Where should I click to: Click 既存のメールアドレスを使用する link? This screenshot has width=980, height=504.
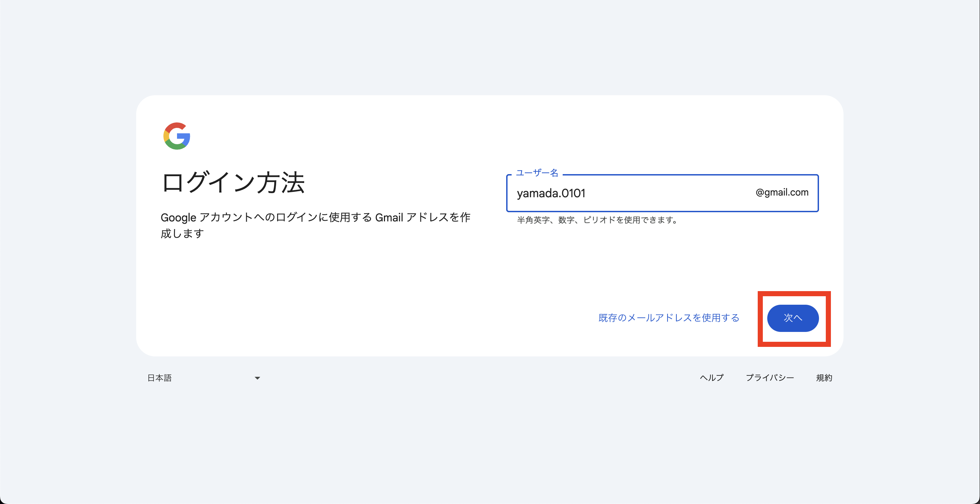pyautogui.click(x=669, y=318)
